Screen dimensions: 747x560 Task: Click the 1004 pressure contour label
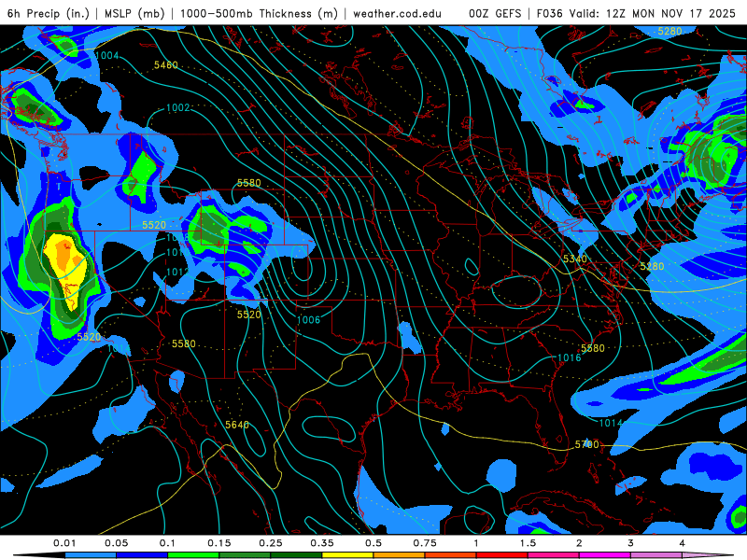[x=106, y=56]
